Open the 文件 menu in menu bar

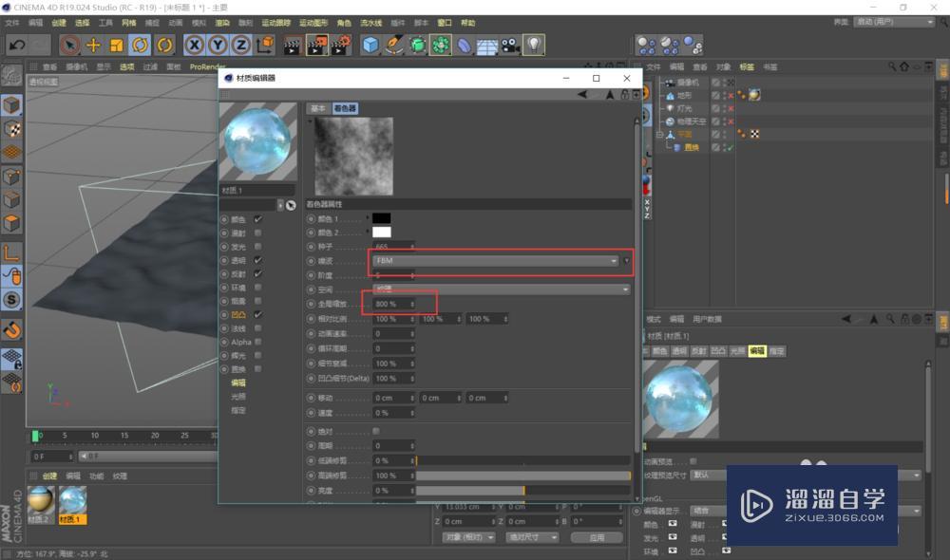(x=12, y=23)
